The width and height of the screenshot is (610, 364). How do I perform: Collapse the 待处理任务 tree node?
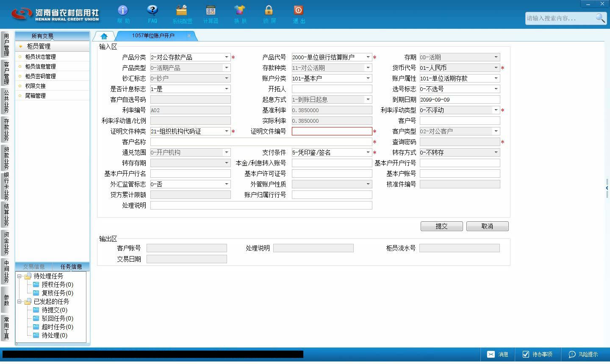[19, 276]
